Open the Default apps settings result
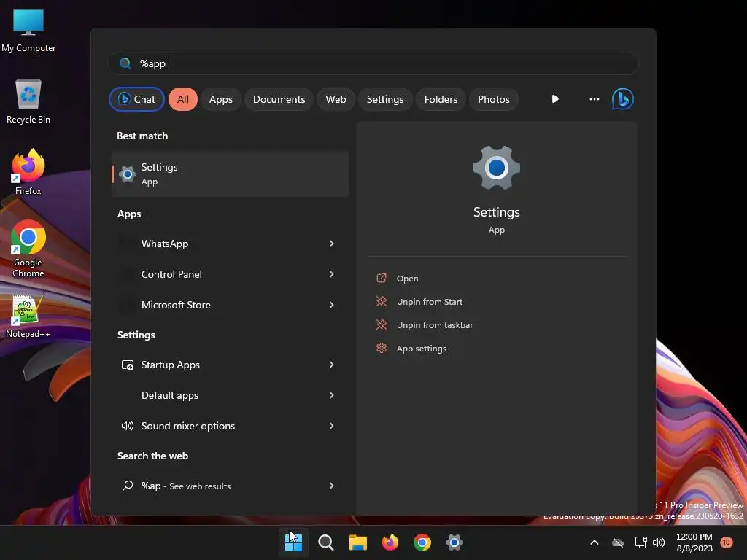The image size is (747, 560). (230, 395)
